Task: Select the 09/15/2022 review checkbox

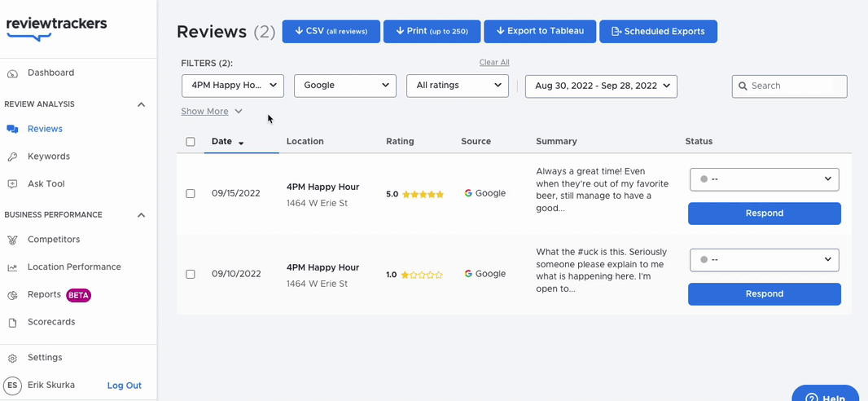Action: 191,194
